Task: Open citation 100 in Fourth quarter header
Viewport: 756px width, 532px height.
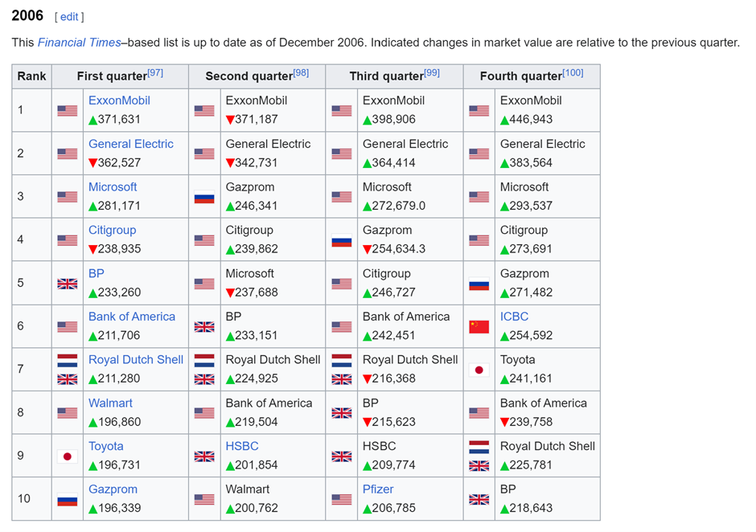Action: pos(573,73)
